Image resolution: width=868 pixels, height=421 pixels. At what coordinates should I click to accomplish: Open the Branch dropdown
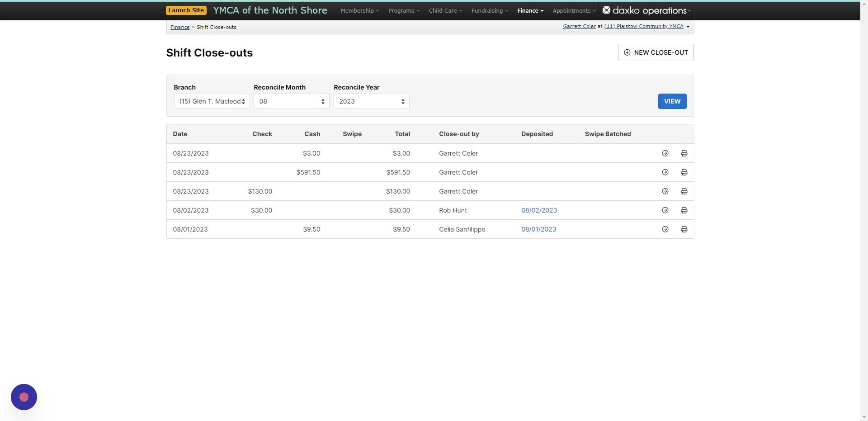pyautogui.click(x=212, y=101)
